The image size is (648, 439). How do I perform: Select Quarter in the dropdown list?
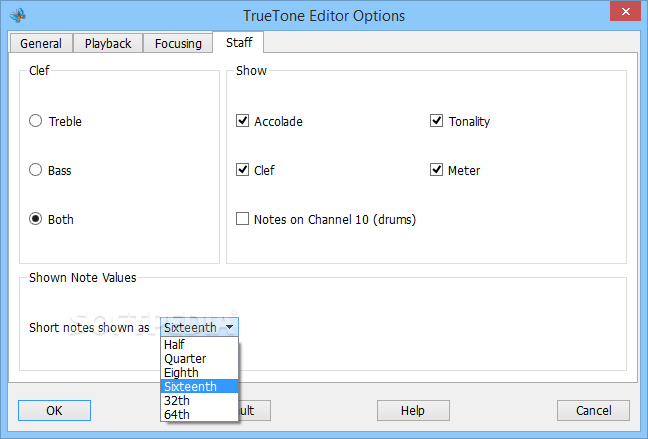pos(199,358)
